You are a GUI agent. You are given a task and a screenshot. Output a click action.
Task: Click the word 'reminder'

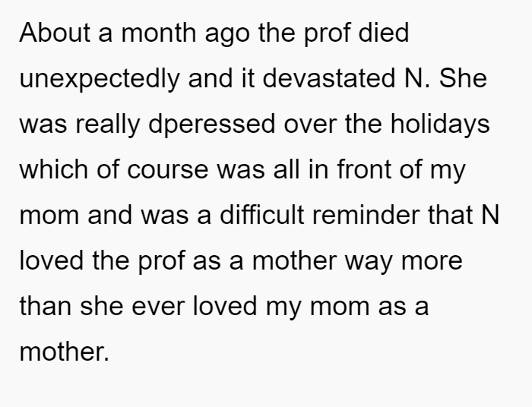pos(366,215)
